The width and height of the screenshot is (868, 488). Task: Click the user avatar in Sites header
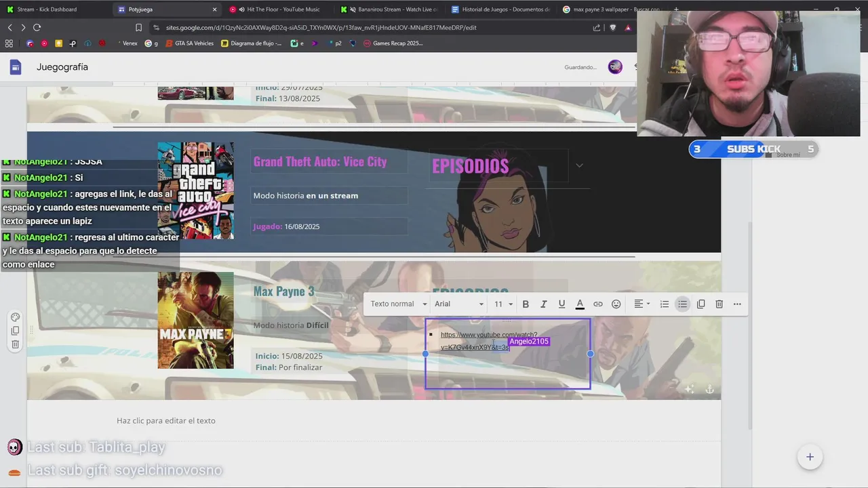615,67
